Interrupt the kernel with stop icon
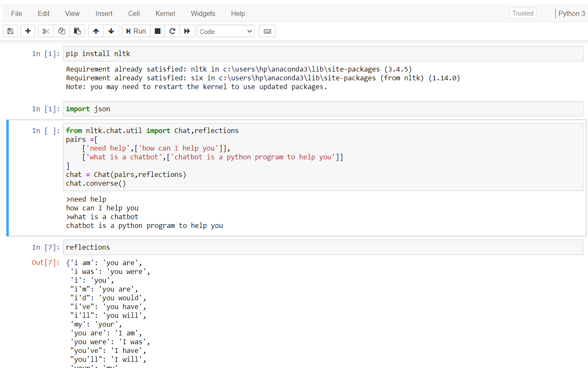Image resolution: width=588 pixels, height=368 pixels. coord(158,31)
